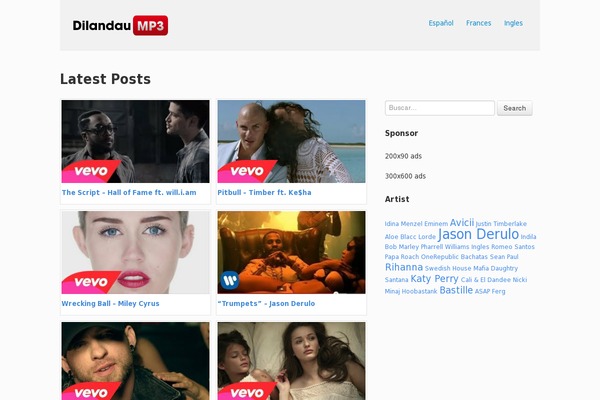Open the thumbnail of two women in bed

291,361
